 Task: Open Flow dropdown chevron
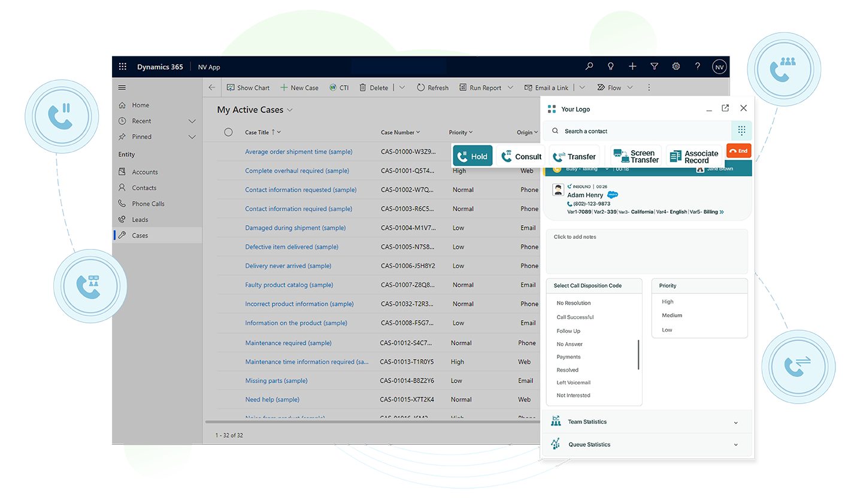coord(630,87)
